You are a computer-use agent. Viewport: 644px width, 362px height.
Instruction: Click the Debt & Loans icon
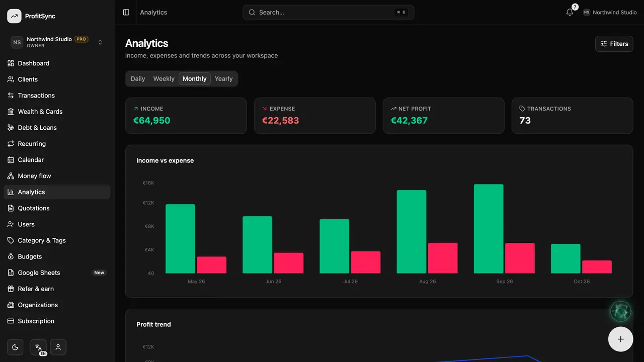[x=11, y=128]
